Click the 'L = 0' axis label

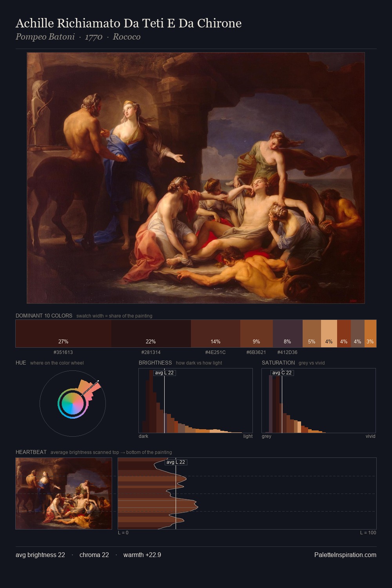click(123, 533)
